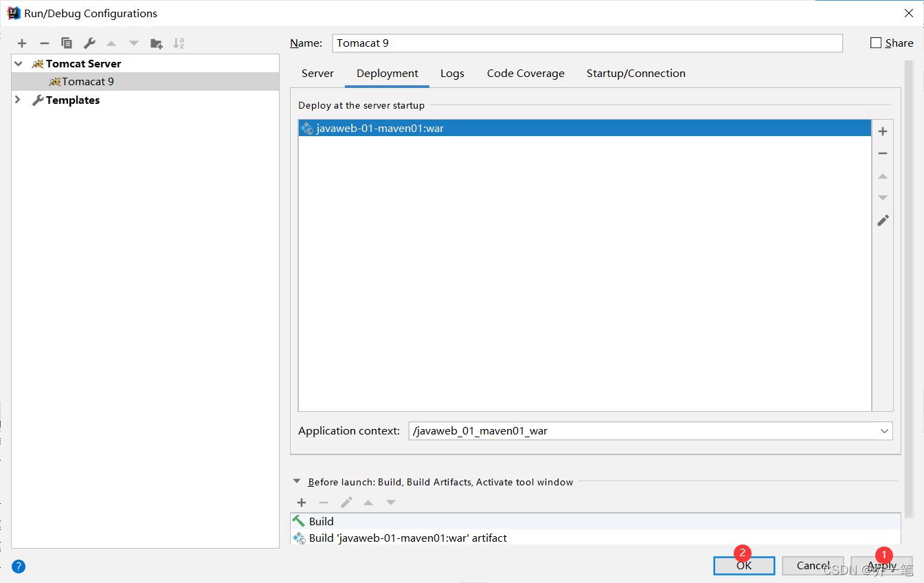924x583 pixels.
Task: Toggle the Share checkbox
Action: 876,43
